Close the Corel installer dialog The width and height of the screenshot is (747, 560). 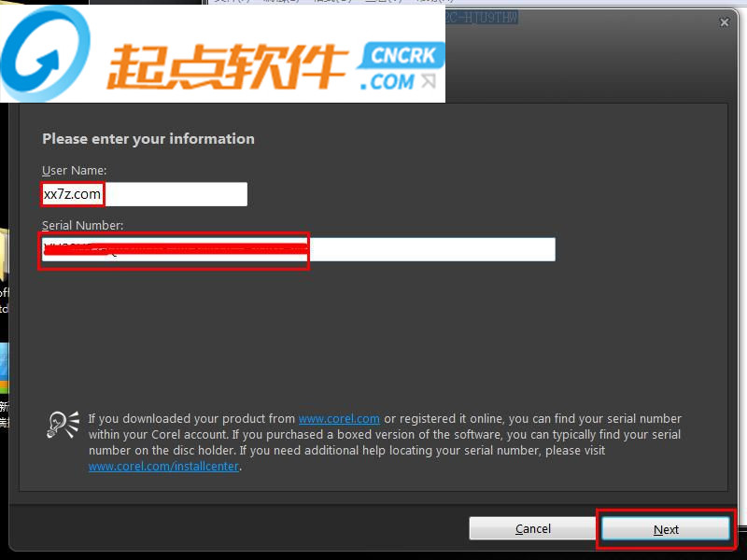click(x=725, y=22)
